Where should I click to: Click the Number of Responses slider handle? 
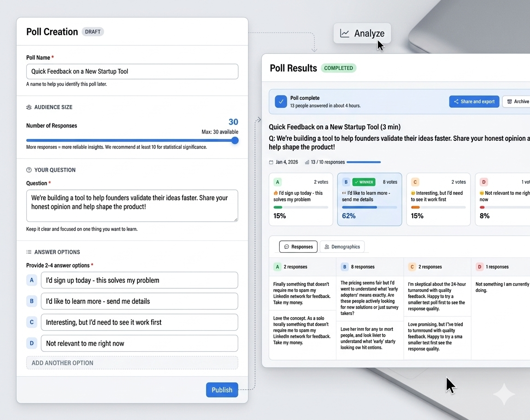pos(235,140)
